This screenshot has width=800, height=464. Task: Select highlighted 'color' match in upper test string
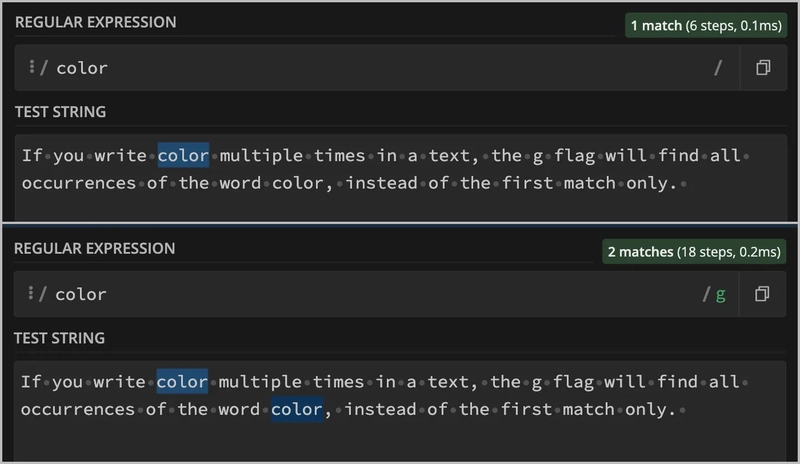click(183, 155)
